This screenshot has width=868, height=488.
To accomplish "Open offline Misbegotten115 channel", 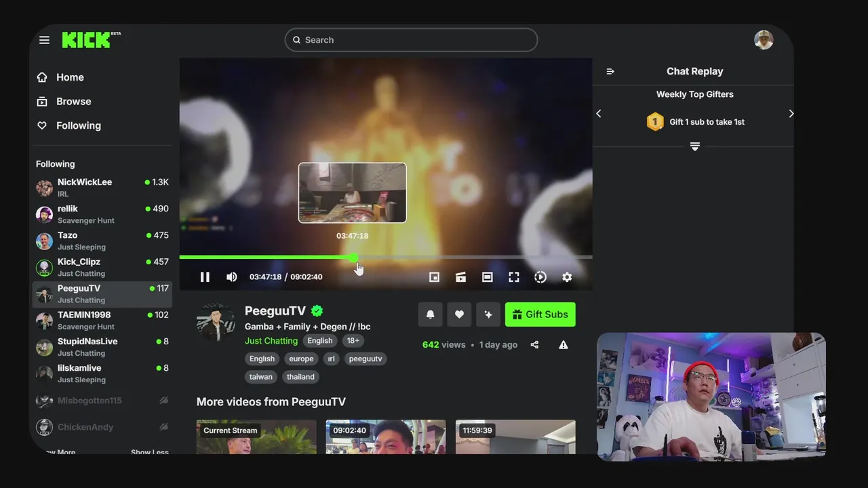I will pyautogui.click(x=102, y=401).
